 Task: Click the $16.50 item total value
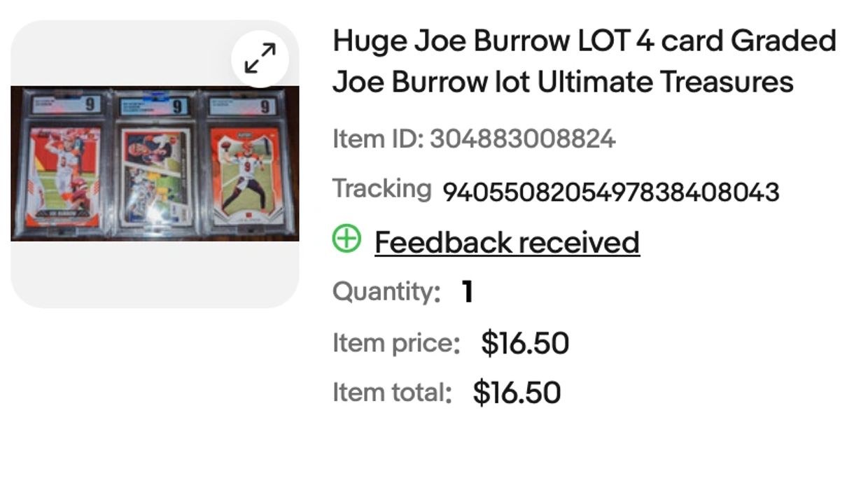pyautogui.click(x=517, y=392)
